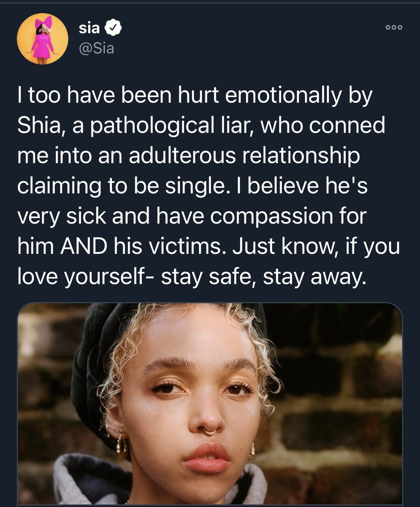The image size is (420, 507).
Task: Open Sia's round profile avatar
Action: (42, 38)
